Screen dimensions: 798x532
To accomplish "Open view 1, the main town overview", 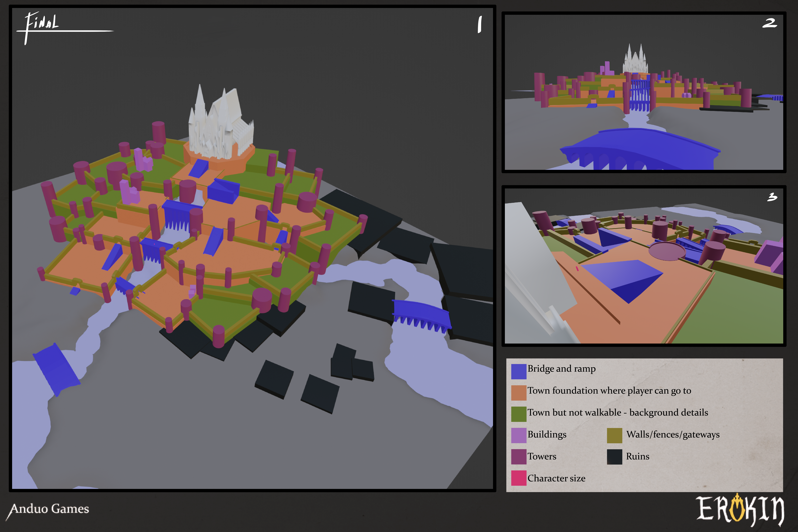I will (252, 248).
